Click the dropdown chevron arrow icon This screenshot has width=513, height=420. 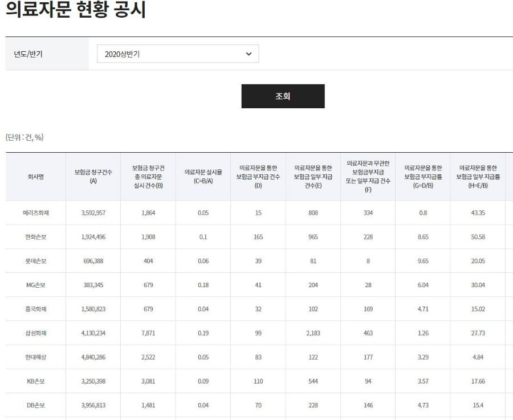(249, 54)
